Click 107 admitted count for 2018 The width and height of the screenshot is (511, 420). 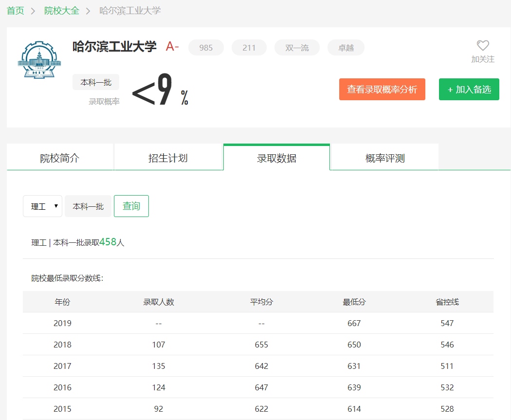tap(158, 345)
